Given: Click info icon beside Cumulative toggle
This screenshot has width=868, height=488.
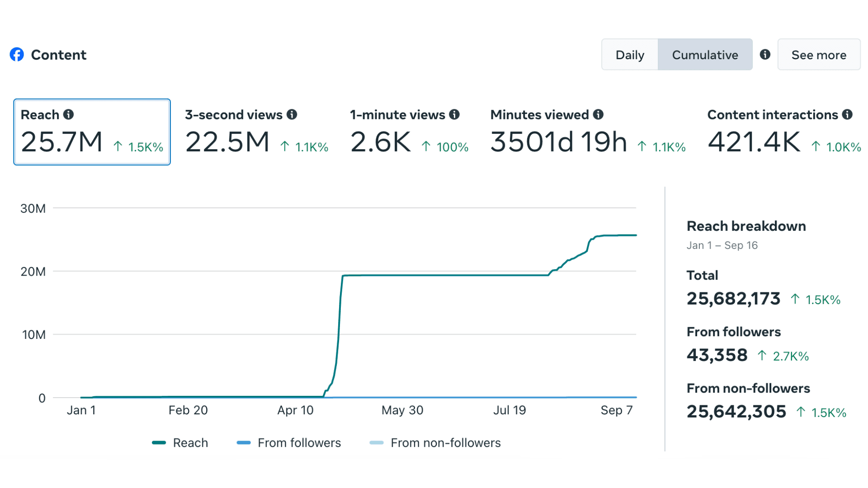Looking at the screenshot, I should (x=765, y=54).
